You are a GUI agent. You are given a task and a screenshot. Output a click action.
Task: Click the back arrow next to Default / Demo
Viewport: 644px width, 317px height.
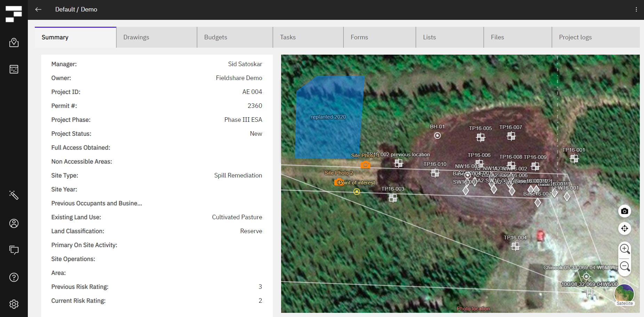pyautogui.click(x=38, y=9)
